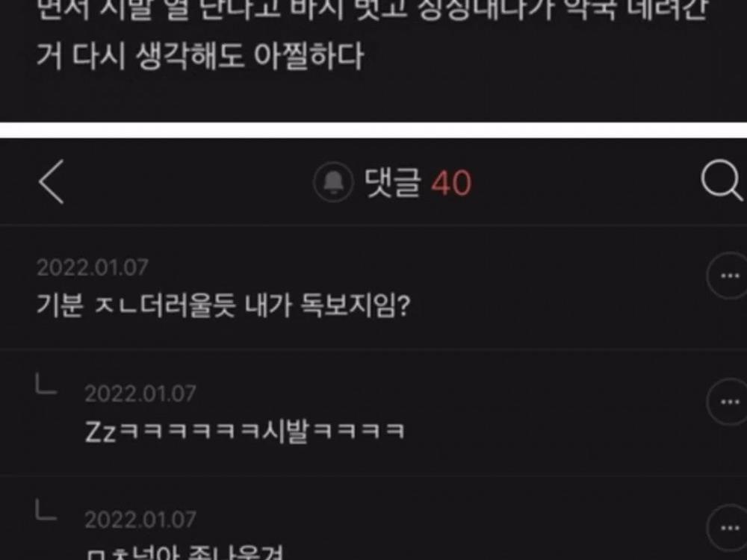
Task: Open more options on the bottom reply
Action: (x=728, y=528)
